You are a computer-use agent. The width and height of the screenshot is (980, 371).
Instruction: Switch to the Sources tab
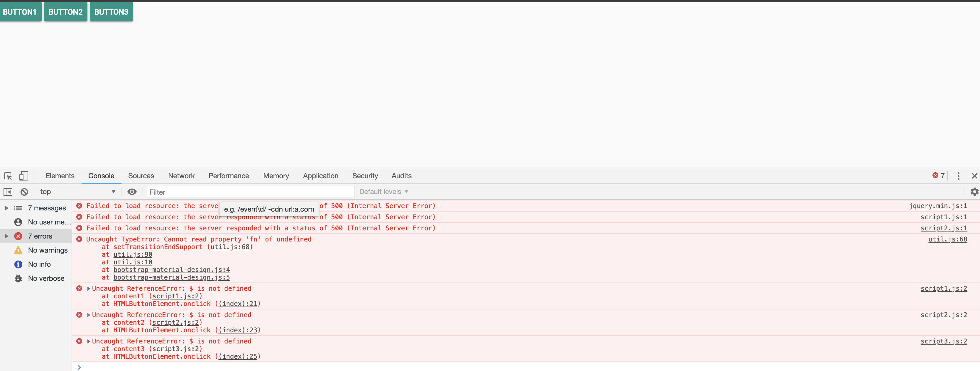tap(141, 176)
